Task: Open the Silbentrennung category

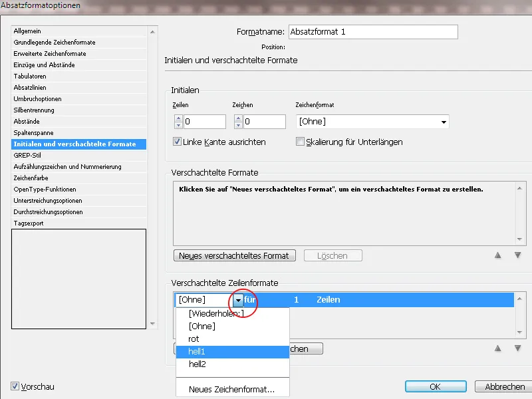Action: click(x=78, y=110)
